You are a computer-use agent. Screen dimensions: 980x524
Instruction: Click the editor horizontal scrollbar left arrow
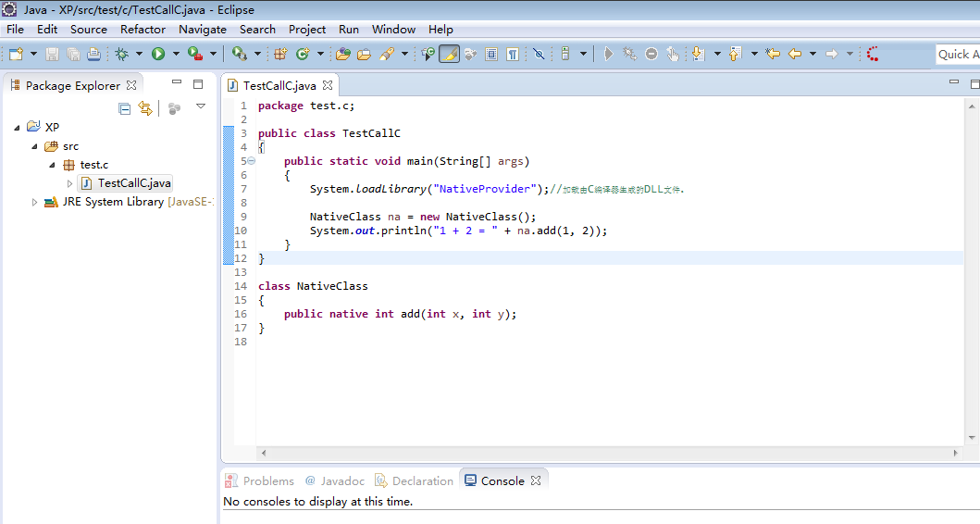point(264,454)
